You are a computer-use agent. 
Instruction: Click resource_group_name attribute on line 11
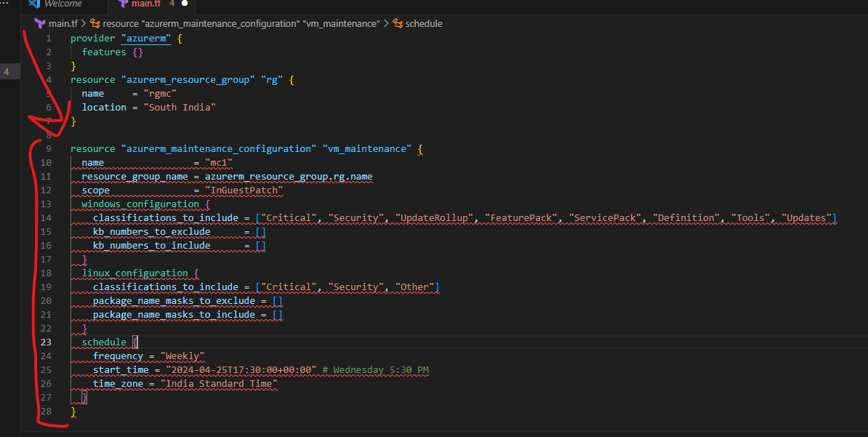135,177
